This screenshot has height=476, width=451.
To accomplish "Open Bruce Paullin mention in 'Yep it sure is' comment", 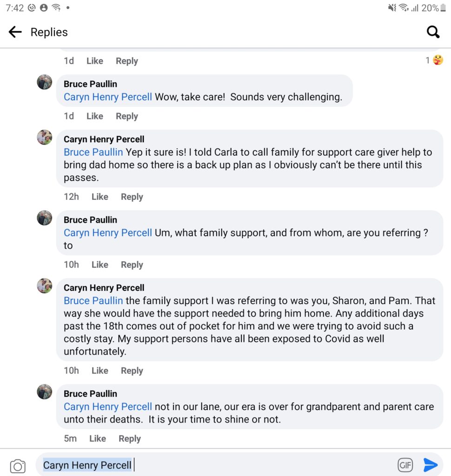I will (93, 152).
